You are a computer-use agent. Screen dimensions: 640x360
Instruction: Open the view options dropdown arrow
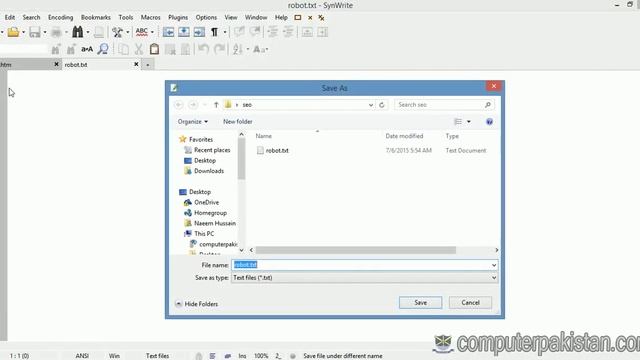[x=469, y=122]
